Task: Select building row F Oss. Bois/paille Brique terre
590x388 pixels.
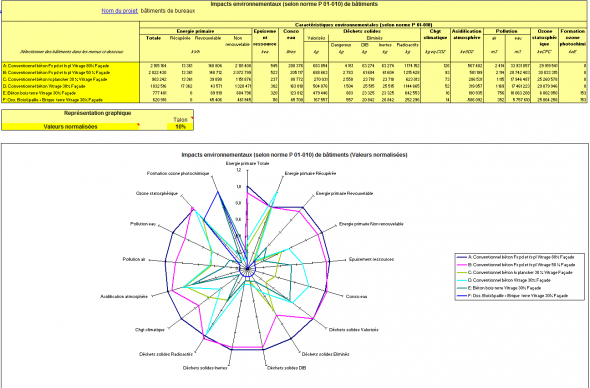Action: click(x=70, y=100)
